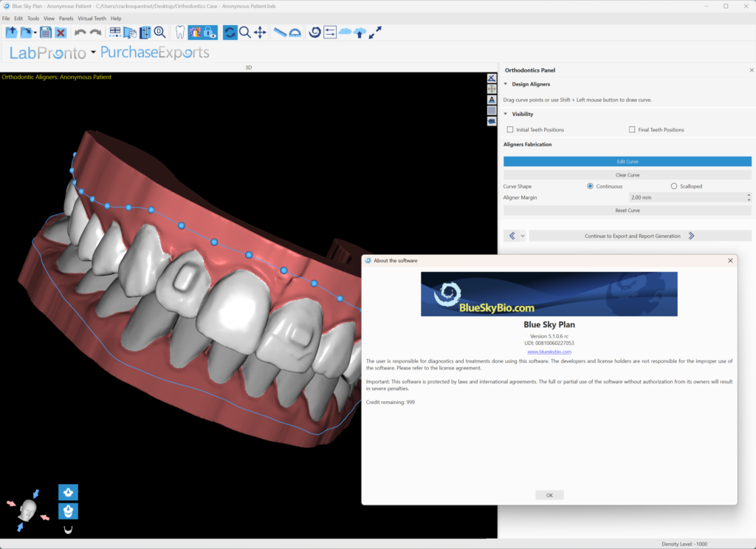Open the www.blueskybio.com link
Viewport: 756px width, 549px height.
[549, 352]
